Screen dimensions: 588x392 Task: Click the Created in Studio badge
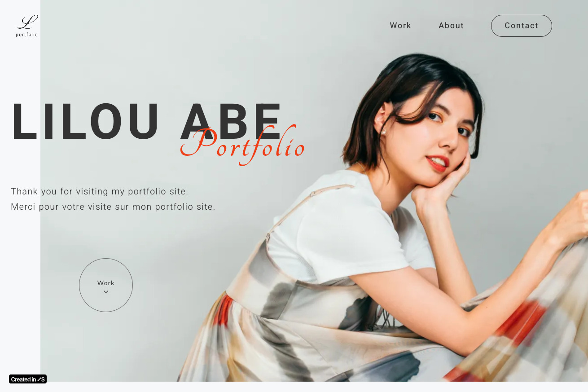(28, 379)
